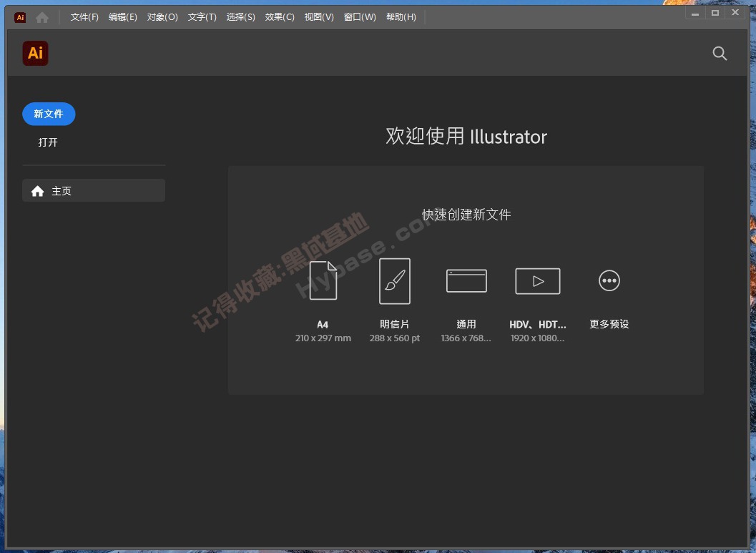Click the 快速创建新文件 heading
756x553 pixels.
[x=466, y=215]
